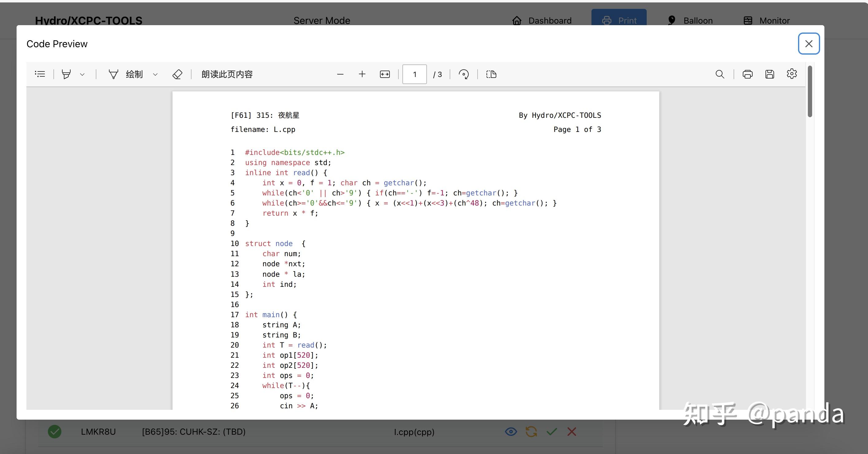
Task: Zoom out with the minus icon
Action: pos(340,74)
